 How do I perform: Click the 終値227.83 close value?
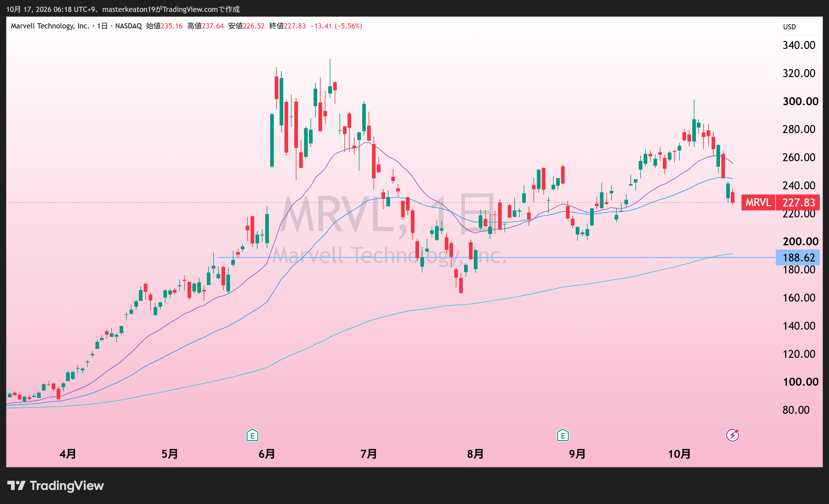point(287,26)
